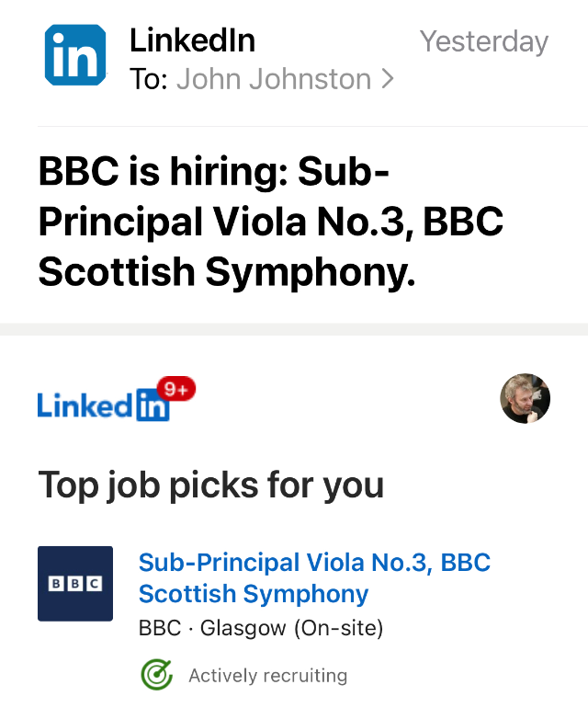Tap the "Top job picks for you" heading
The image size is (588, 719).
[210, 484]
